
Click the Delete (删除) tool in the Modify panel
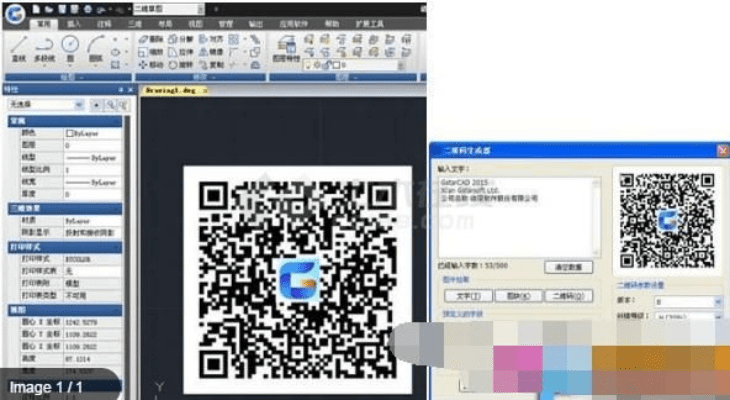point(150,38)
